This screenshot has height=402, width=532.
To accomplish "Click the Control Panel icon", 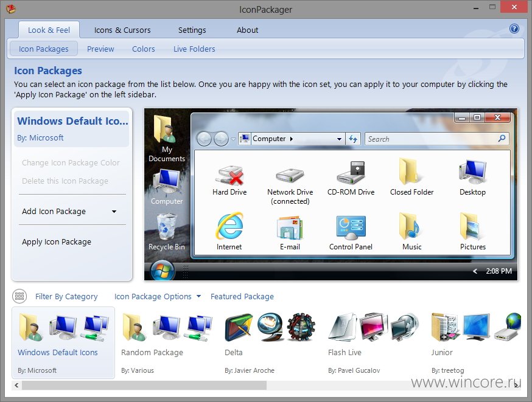I will [x=351, y=227].
